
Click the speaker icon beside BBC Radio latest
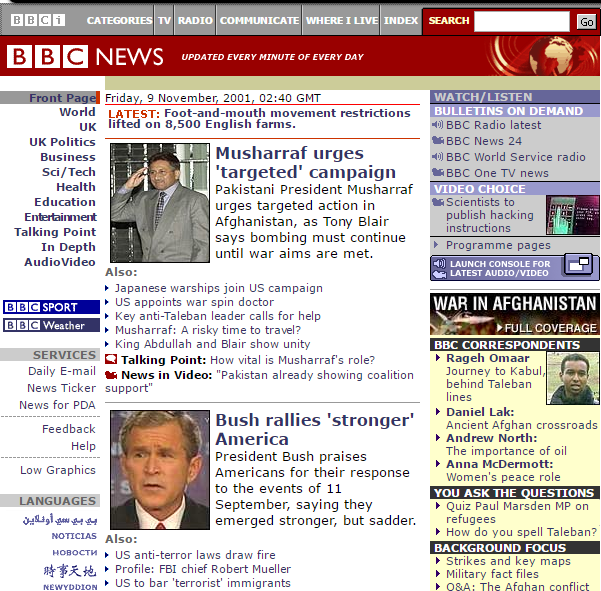point(437,125)
